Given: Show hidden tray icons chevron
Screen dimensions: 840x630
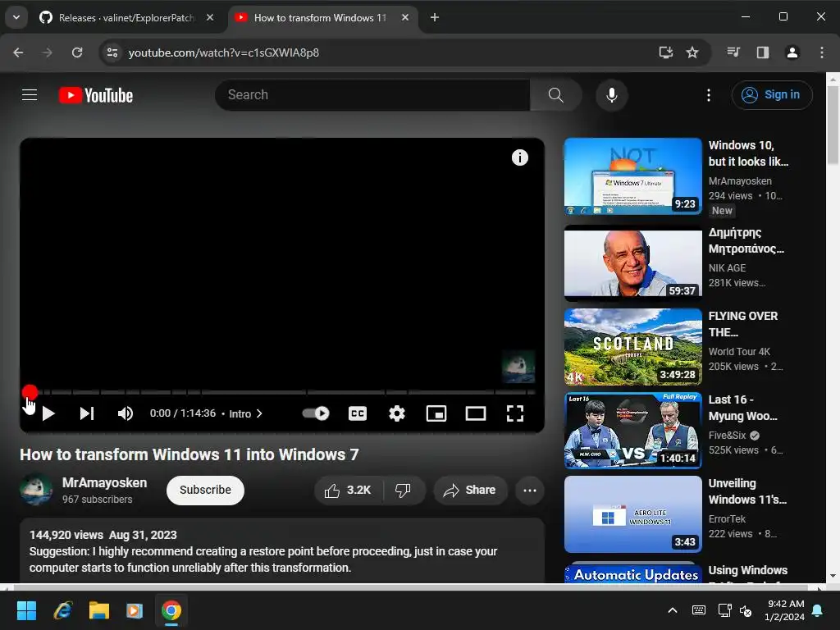Looking at the screenshot, I should click(x=673, y=610).
